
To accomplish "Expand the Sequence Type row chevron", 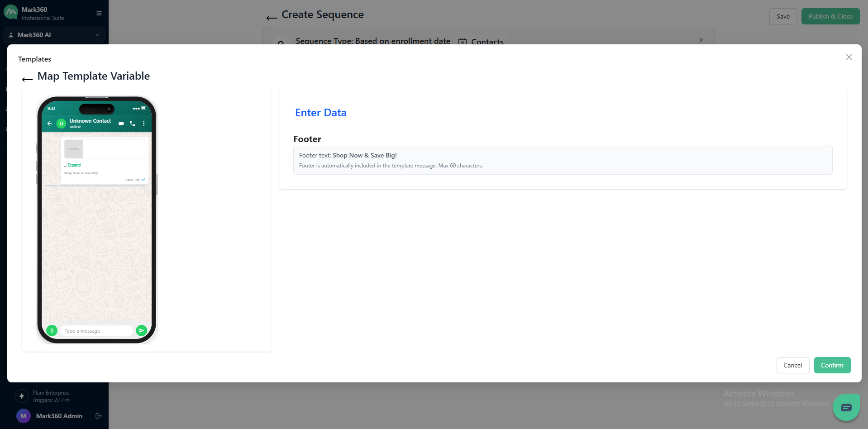I will pyautogui.click(x=701, y=40).
